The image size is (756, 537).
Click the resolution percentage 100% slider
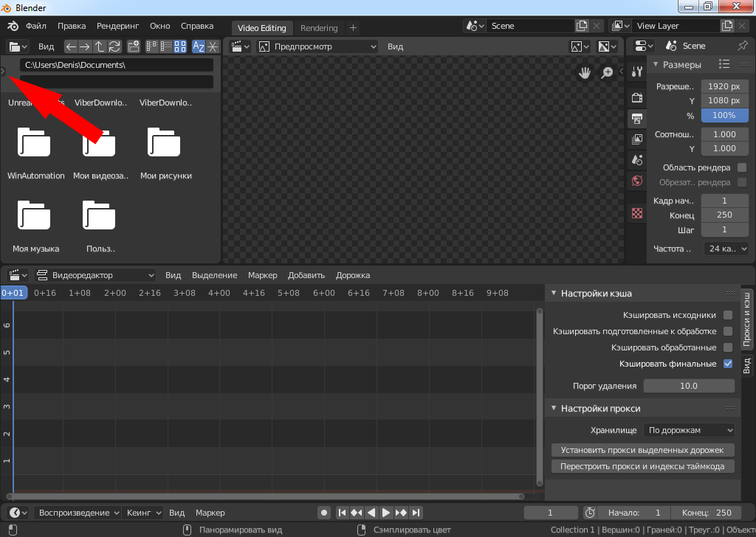coord(724,115)
